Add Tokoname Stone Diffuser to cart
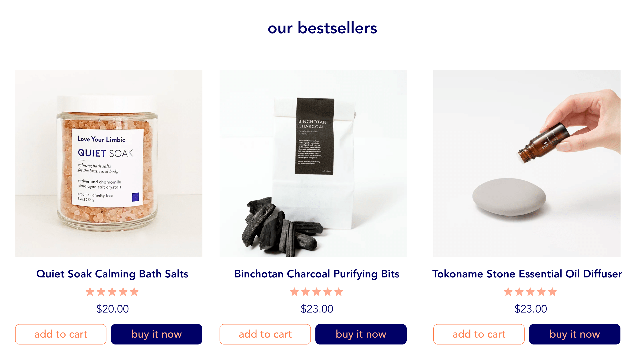 point(479,334)
